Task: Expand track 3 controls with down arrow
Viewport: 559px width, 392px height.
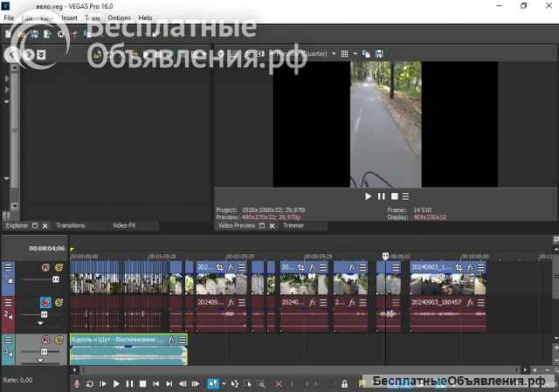Action: [40, 361]
